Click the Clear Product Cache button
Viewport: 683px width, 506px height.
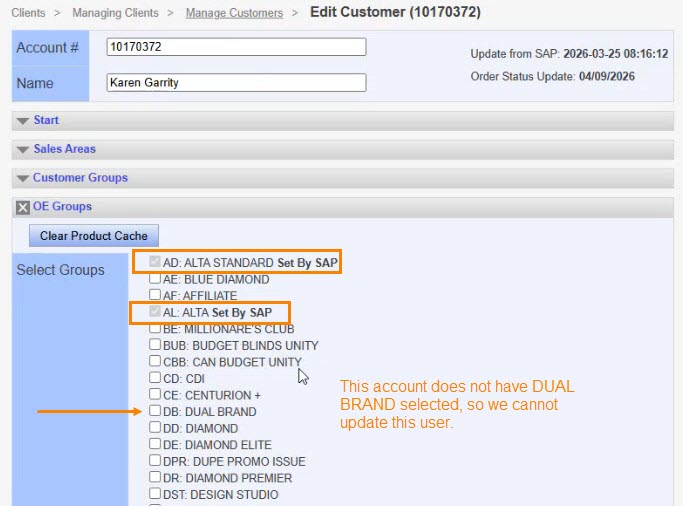(x=94, y=237)
